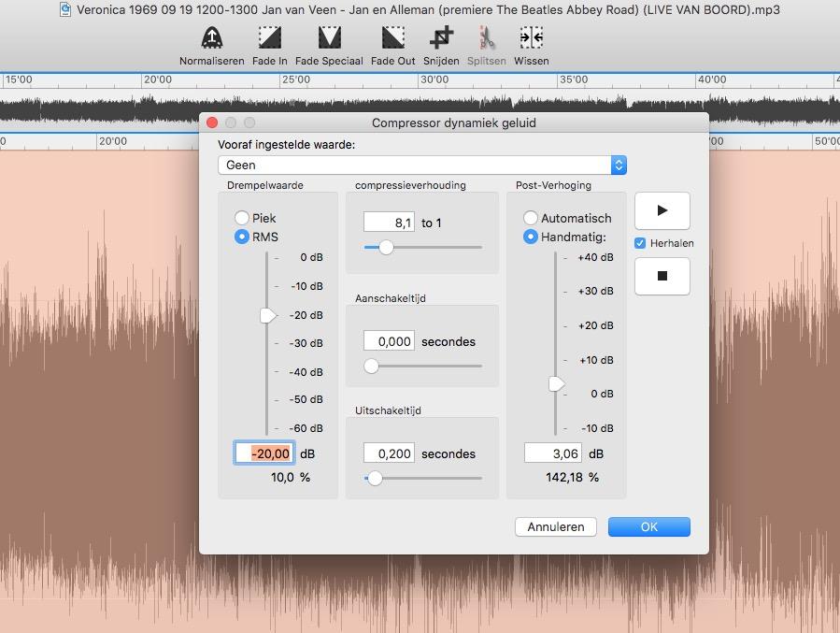This screenshot has width=840, height=633.
Task: Open the Fade Speciaal tool
Action: (x=329, y=38)
